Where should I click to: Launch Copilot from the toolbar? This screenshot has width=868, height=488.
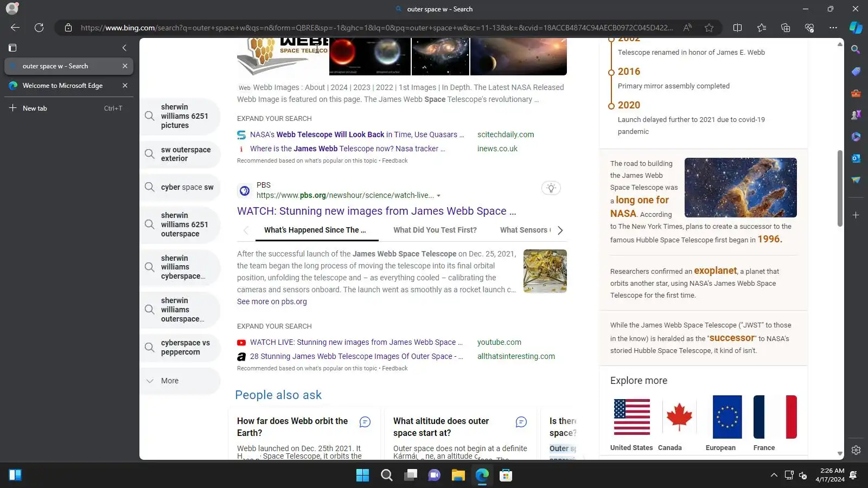pos(856,28)
